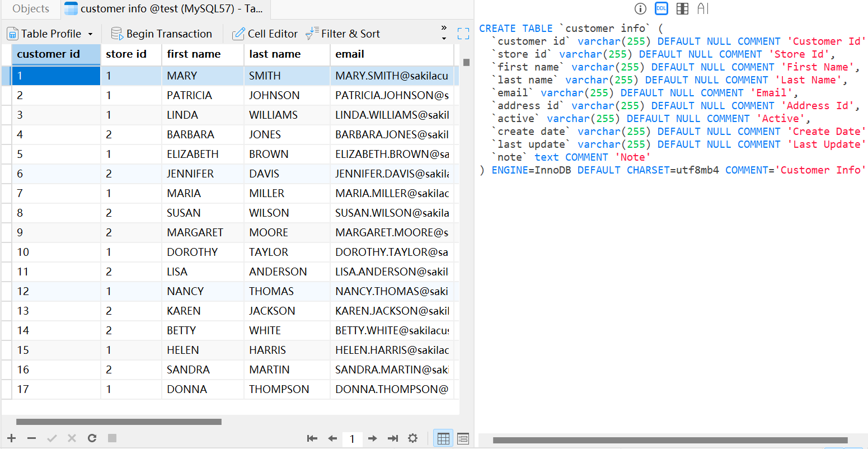Screen dimensions: 868x449
Task: Click the `note` text column definition
Action: coord(571,157)
